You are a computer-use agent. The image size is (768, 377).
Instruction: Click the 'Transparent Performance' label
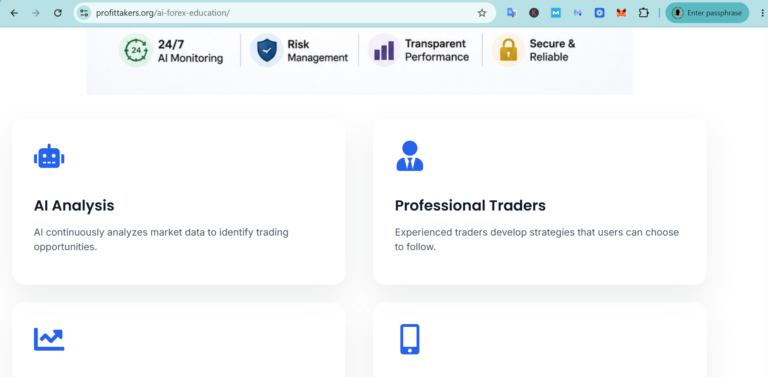click(x=437, y=50)
